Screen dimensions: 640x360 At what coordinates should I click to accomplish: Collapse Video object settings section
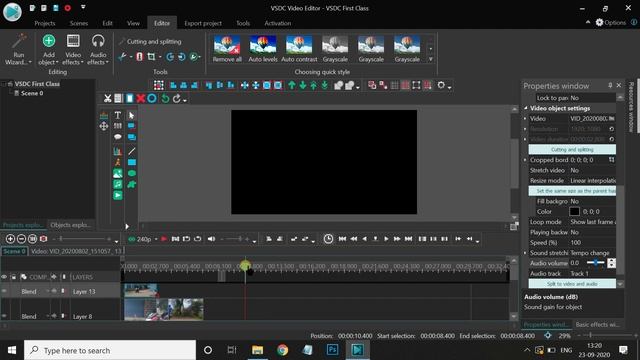click(x=526, y=108)
